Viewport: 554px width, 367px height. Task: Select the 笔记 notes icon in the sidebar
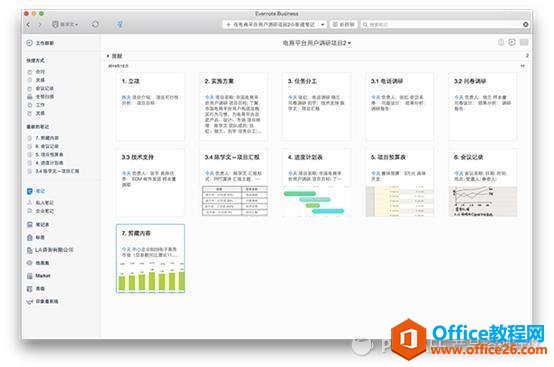click(30, 191)
